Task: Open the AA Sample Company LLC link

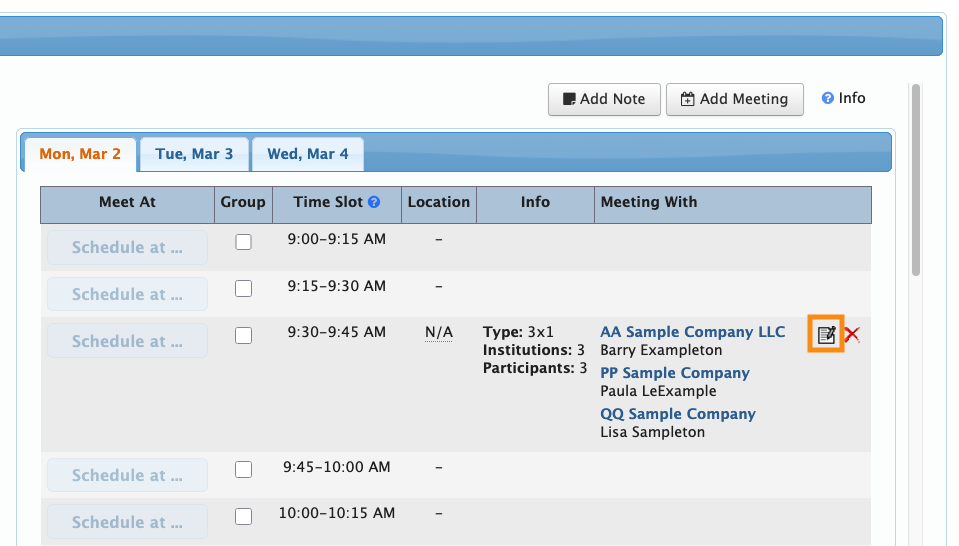Action: pos(692,332)
